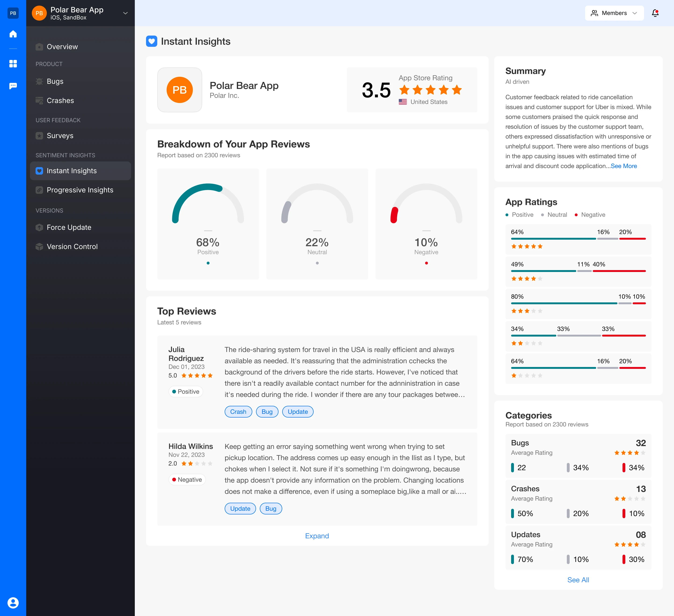Click the Crashes sidebar icon

point(40,100)
